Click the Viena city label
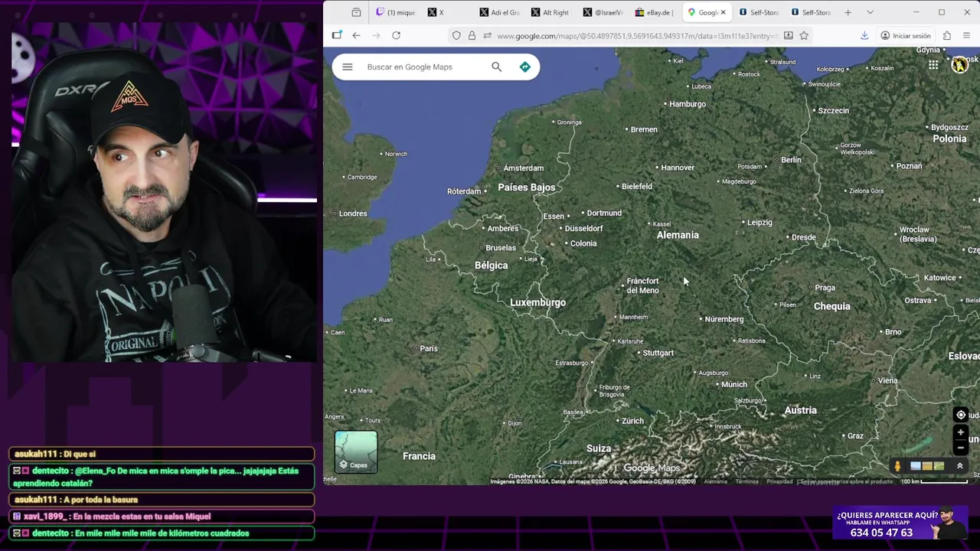The height and width of the screenshot is (551, 980). point(888,380)
